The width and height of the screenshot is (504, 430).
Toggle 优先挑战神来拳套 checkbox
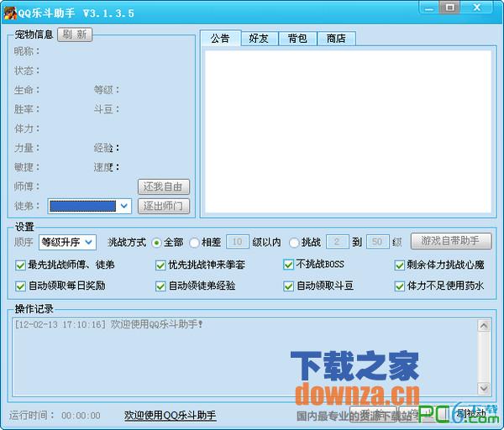[x=160, y=265]
